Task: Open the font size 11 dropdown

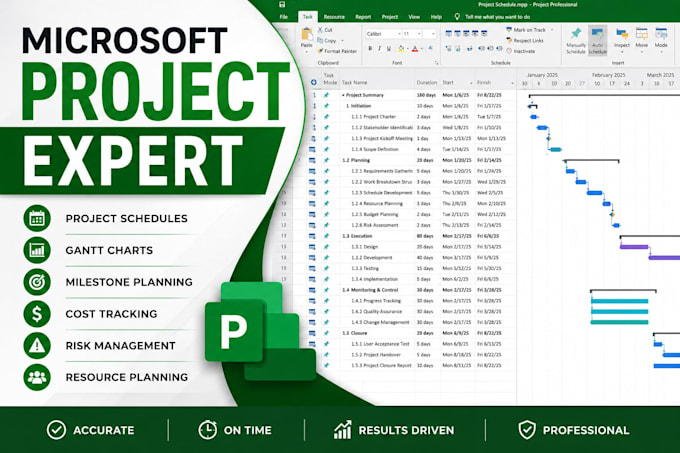Action: pyautogui.click(x=419, y=34)
